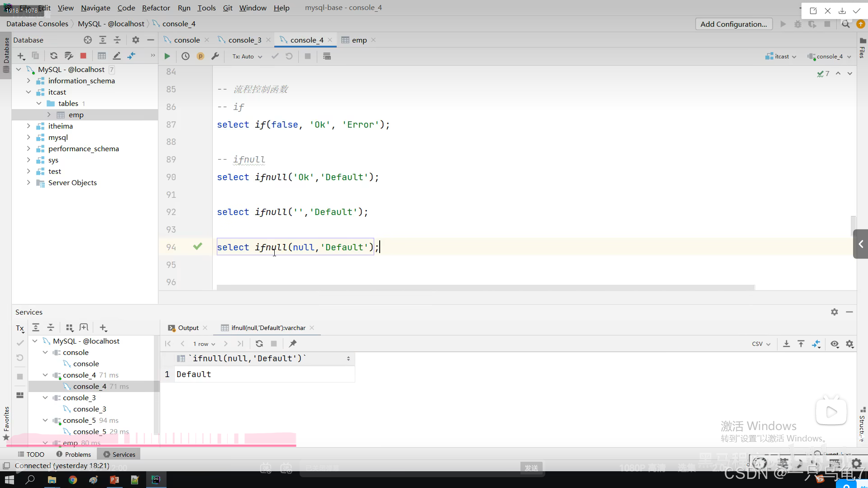The image size is (868, 488).
Task: Collapse console_3 in Services tree
Action: 45,397
